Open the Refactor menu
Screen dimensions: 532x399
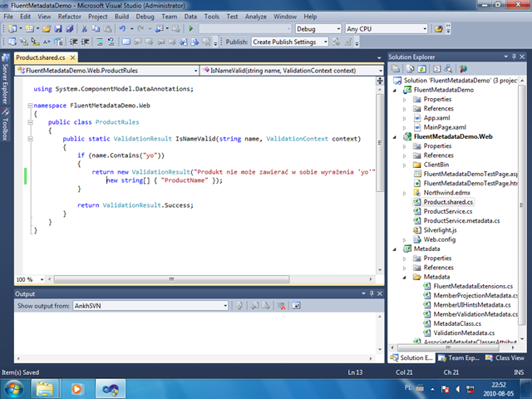[69, 17]
